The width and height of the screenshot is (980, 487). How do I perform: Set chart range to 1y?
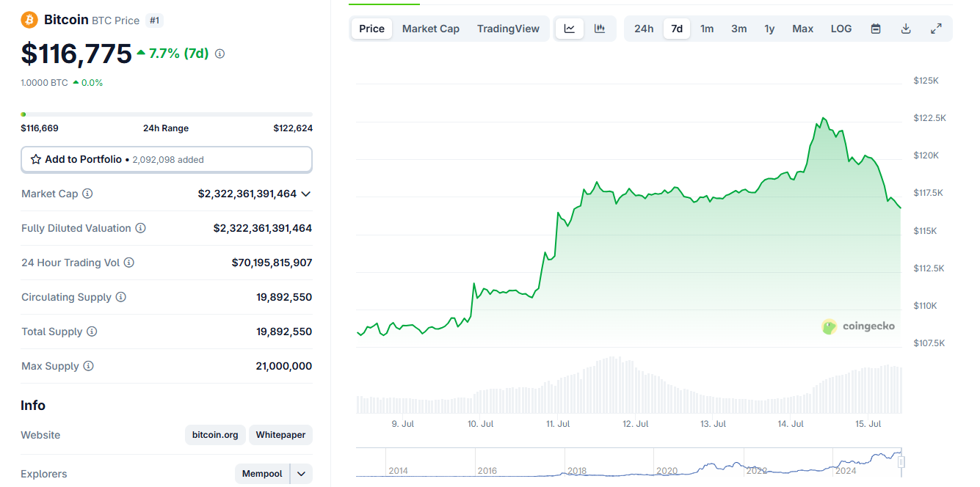coord(769,29)
